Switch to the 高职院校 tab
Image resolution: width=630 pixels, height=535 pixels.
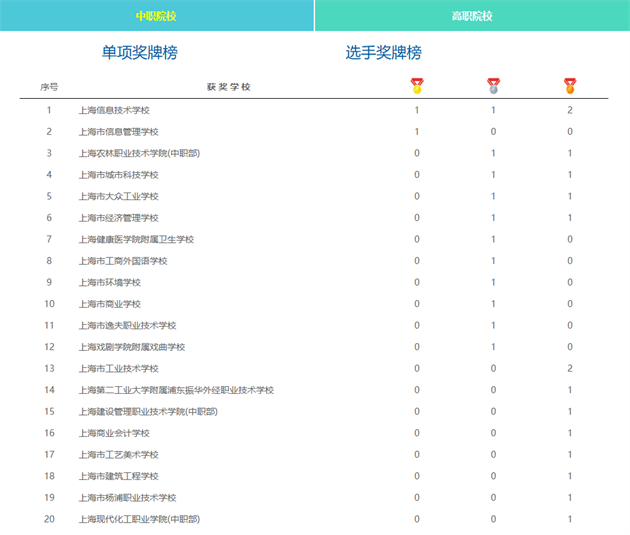[472, 16]
